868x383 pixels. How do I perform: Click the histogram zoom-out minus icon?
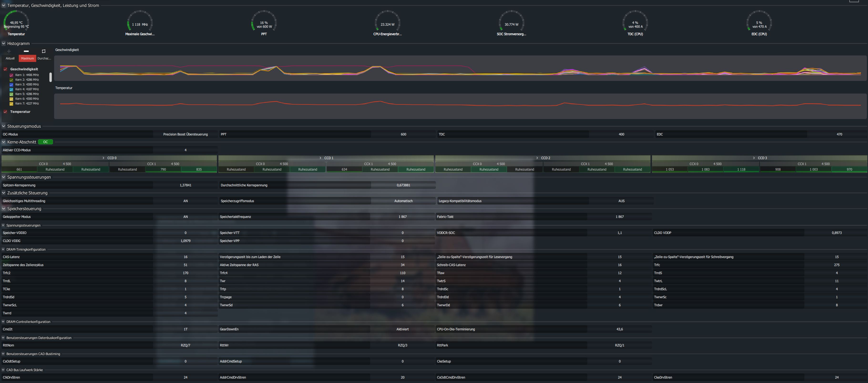pos(26,51)
